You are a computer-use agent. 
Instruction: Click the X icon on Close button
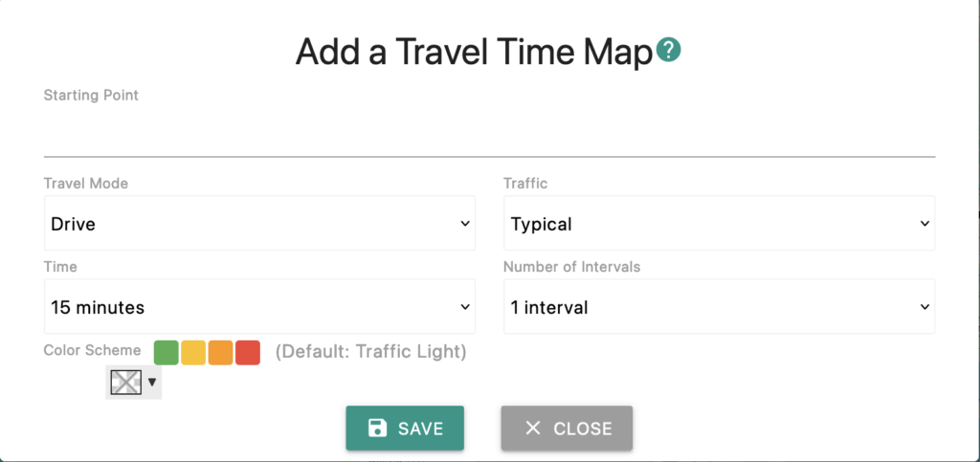[x=533, y=428]
